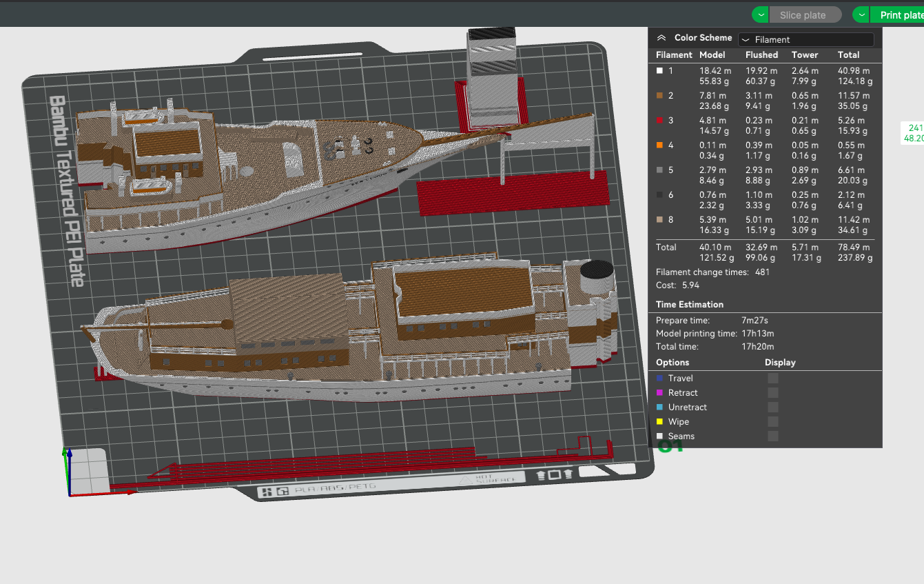Click the magenta Retract legend color square
The height and width of the screenshot is (584, 924).
[x=659, y=392]
